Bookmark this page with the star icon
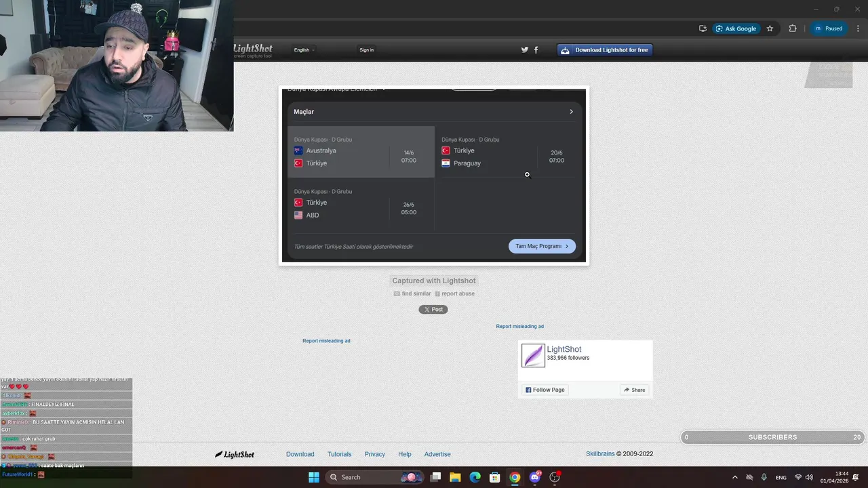The height and width of the screenshot is (488, 868). pyautogui.click(x=770, y=28)
